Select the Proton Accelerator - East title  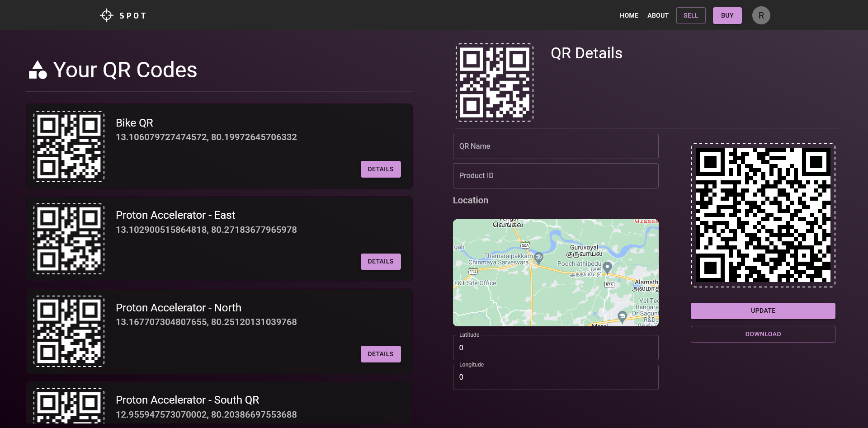175,215
